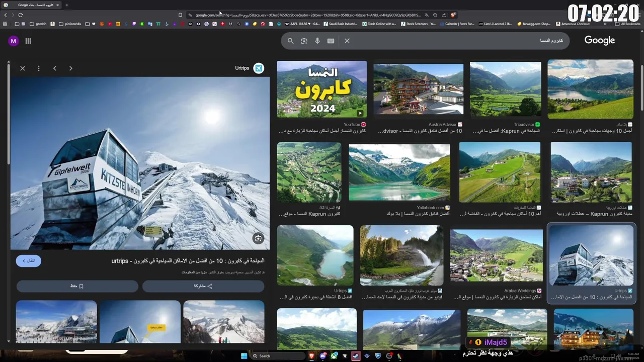Open Urtrips blue reservoir lake image result
This screenshot has width=644, height=362.
click(x=315, y=256)
